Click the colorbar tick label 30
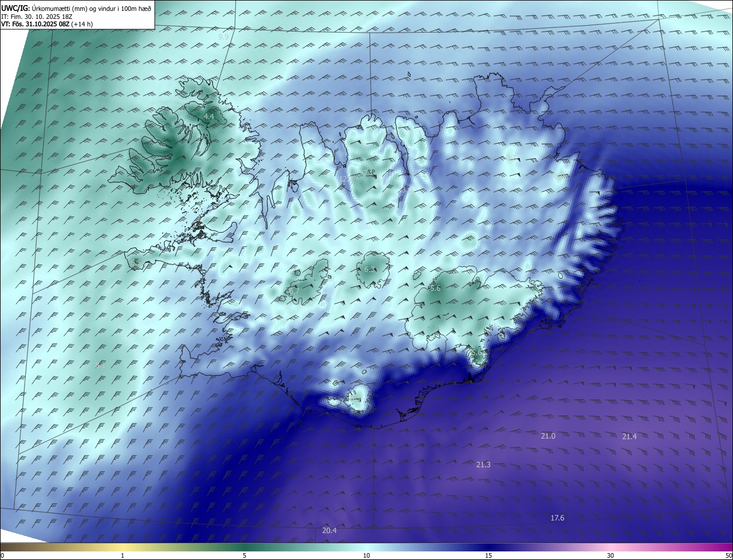This screenshot has height=560, width=733. [610, 555]
